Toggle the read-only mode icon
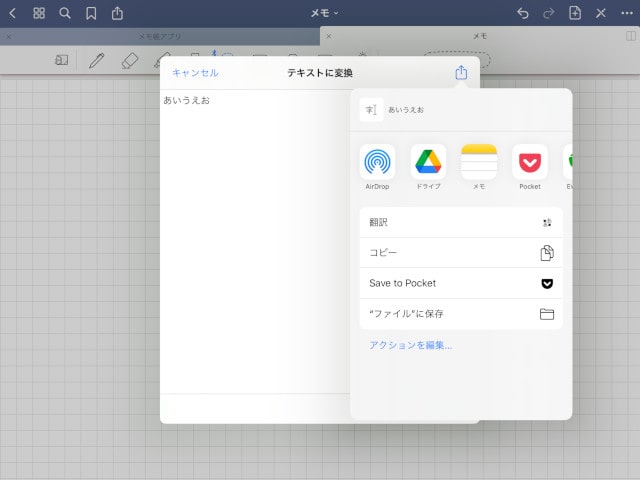This screenshot has width=640, height=480. point(61,60)
